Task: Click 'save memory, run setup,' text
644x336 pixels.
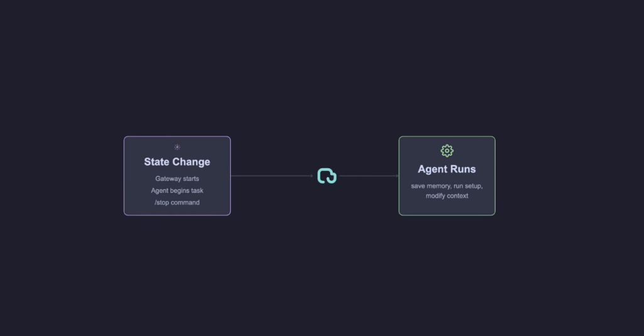Action: tap(447, 186)
